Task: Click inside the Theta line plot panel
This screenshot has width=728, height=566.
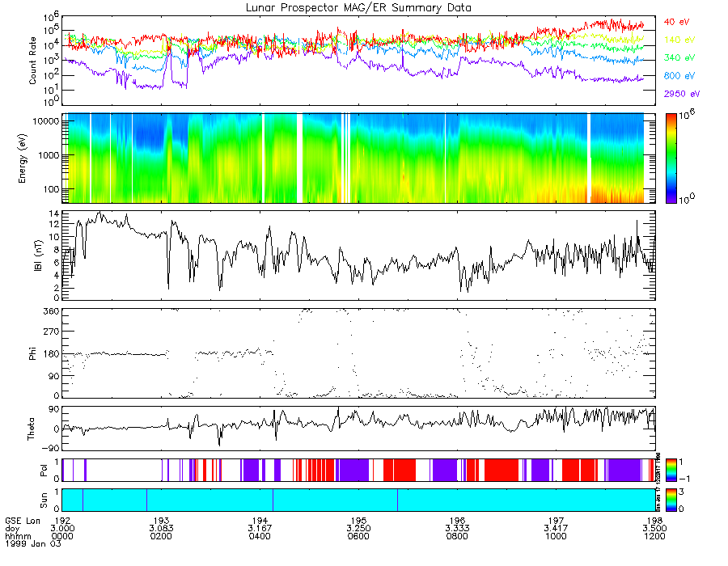Action: pyautogui.click(x=358, y=429)
